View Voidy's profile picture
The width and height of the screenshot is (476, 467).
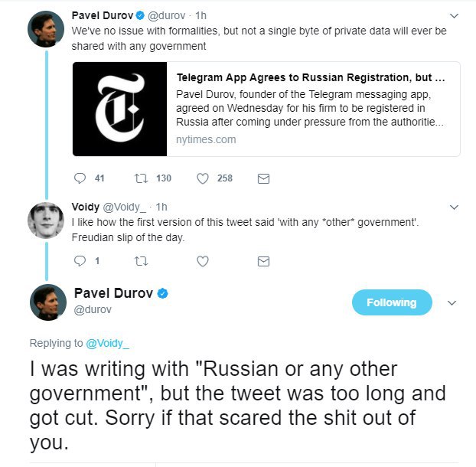pyautogui.click(x=46, y=220)
